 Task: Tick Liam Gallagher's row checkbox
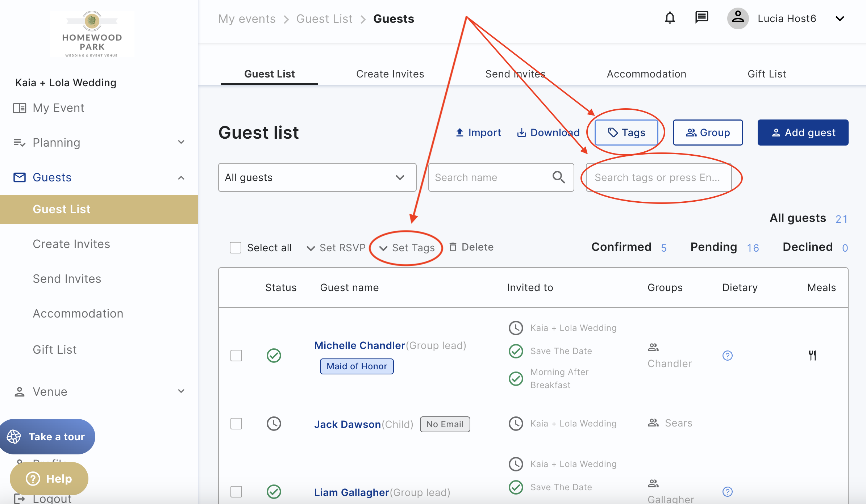236,492
